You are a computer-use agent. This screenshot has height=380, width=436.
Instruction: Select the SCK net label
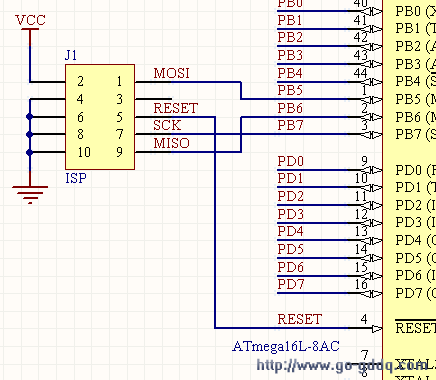click(x=167, y=125)
